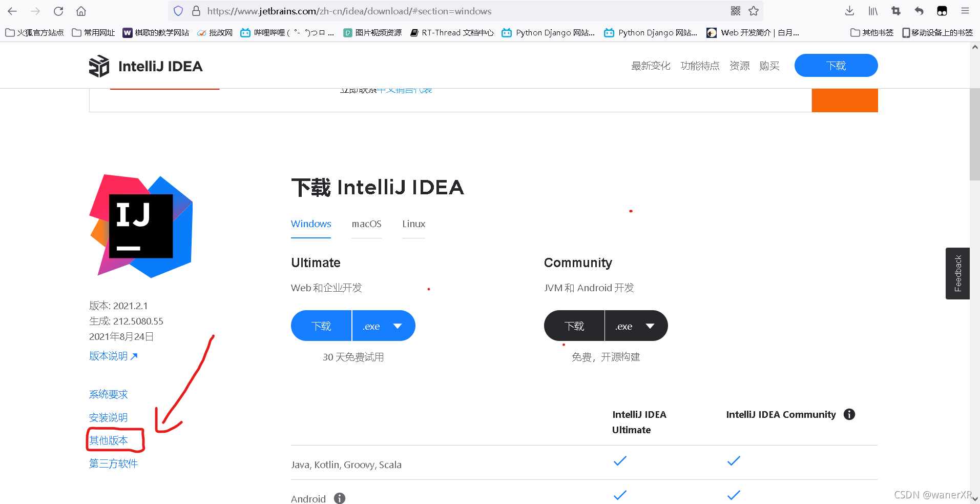Switch to the Linux tab
The width and height of the screenshot is (980, 504).
414,224
